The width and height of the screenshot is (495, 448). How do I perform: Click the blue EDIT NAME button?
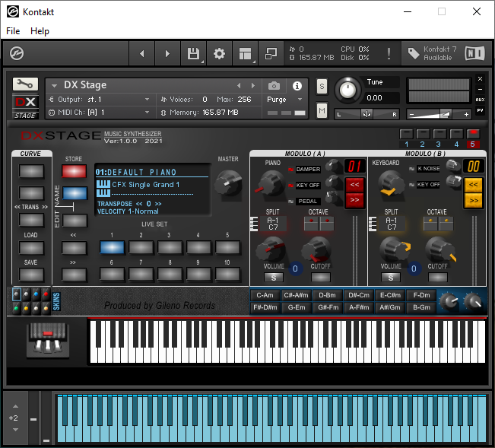(x=75, y=193)
